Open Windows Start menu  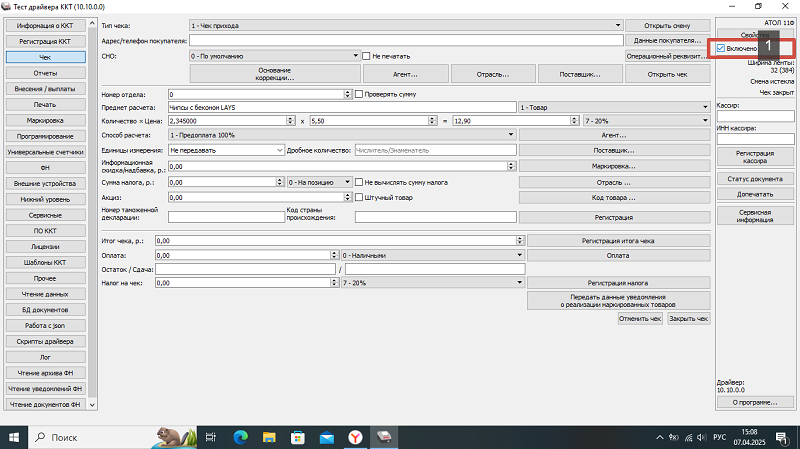(14, 437)
